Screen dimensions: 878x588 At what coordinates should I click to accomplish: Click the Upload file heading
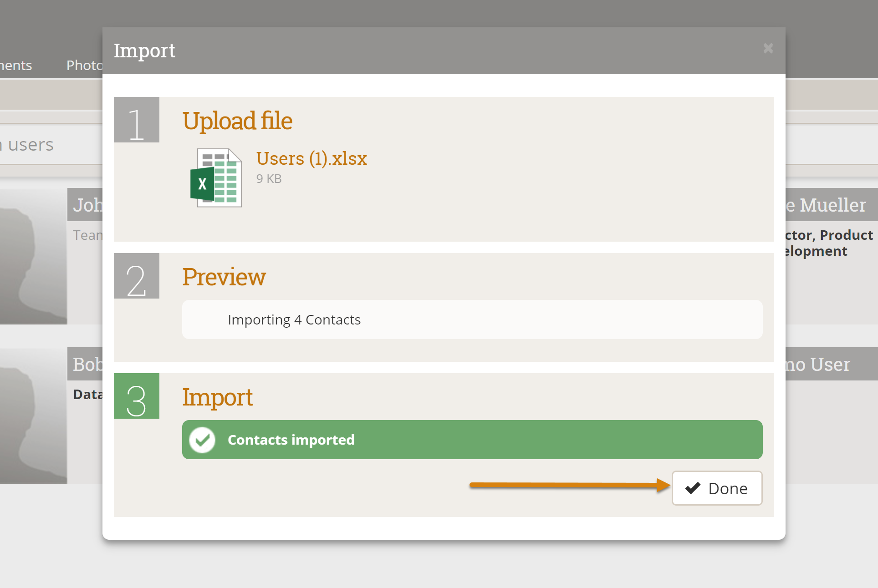(237, 121)
